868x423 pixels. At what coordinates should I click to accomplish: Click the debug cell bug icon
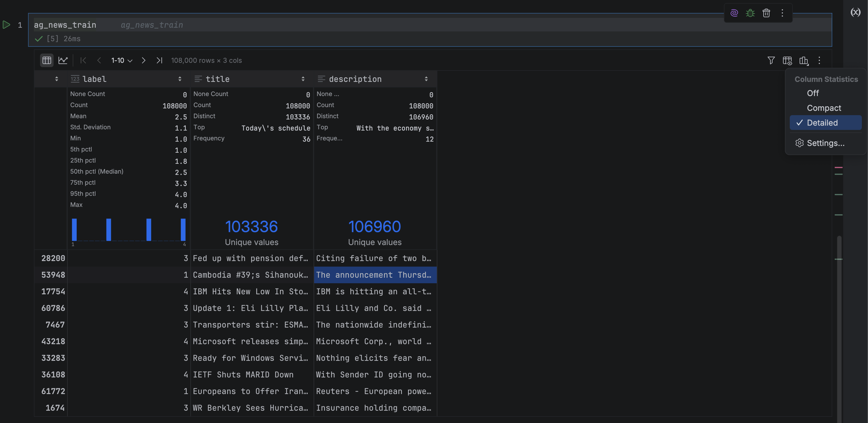(750, 13)
